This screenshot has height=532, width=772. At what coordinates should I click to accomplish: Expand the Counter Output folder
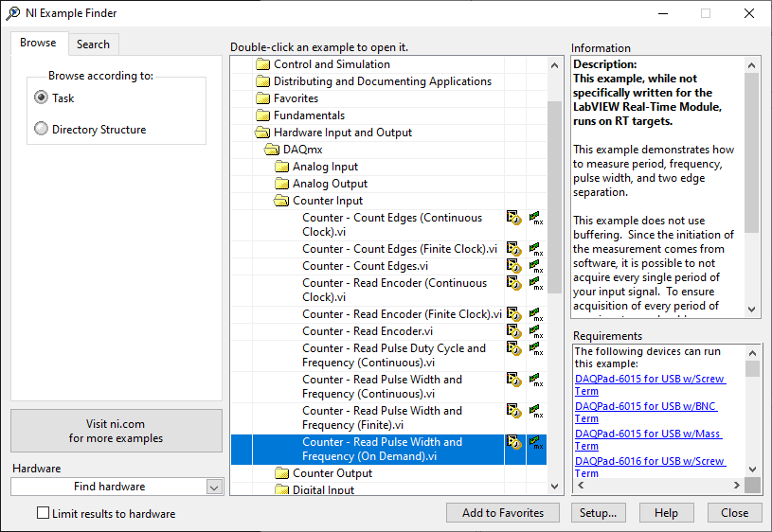(x=281, y=473)
